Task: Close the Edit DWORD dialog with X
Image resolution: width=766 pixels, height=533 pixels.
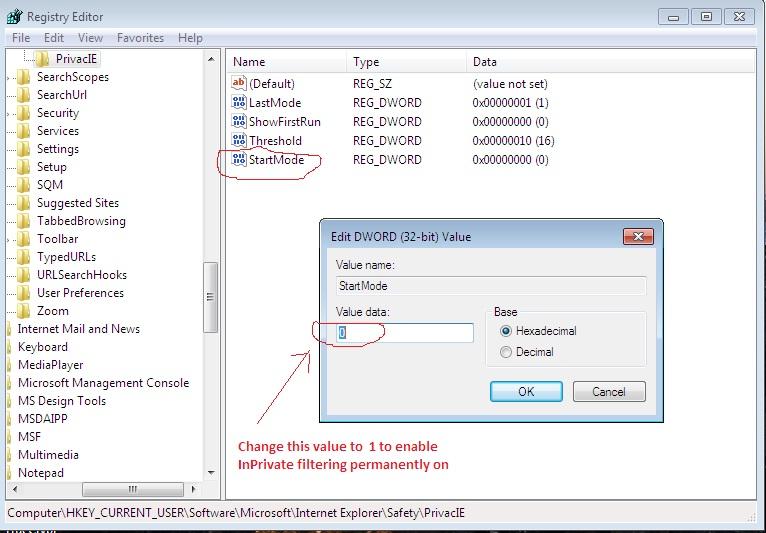Action: (638, 237)
